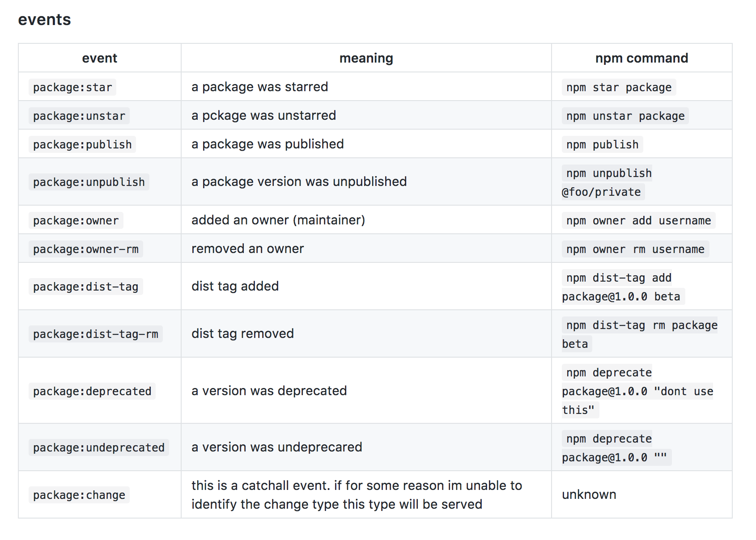This screenshot has height=540, width=756.
Task: Select the package:publish event code
Action: coord(82,144)
